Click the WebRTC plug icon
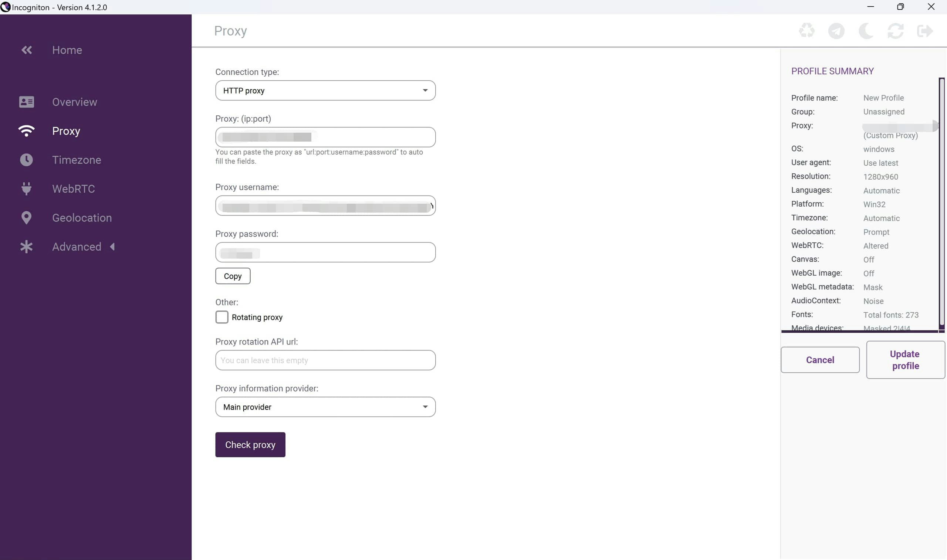The height and width of the screenshot is (560, 947). [26, 189]
